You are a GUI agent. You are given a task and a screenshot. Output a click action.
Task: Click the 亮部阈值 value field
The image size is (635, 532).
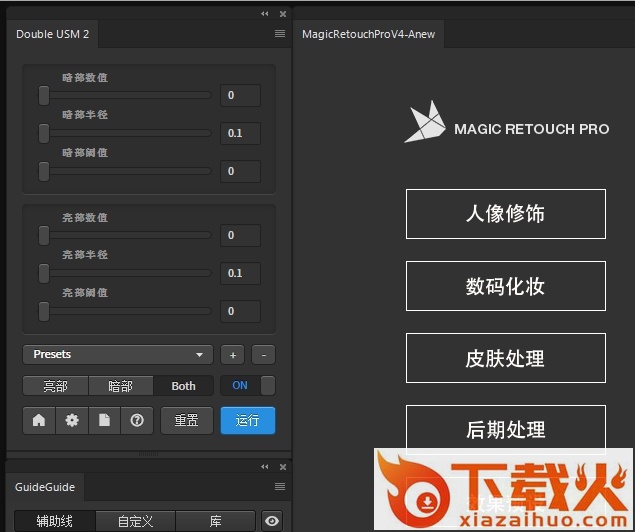coord(240,311)
